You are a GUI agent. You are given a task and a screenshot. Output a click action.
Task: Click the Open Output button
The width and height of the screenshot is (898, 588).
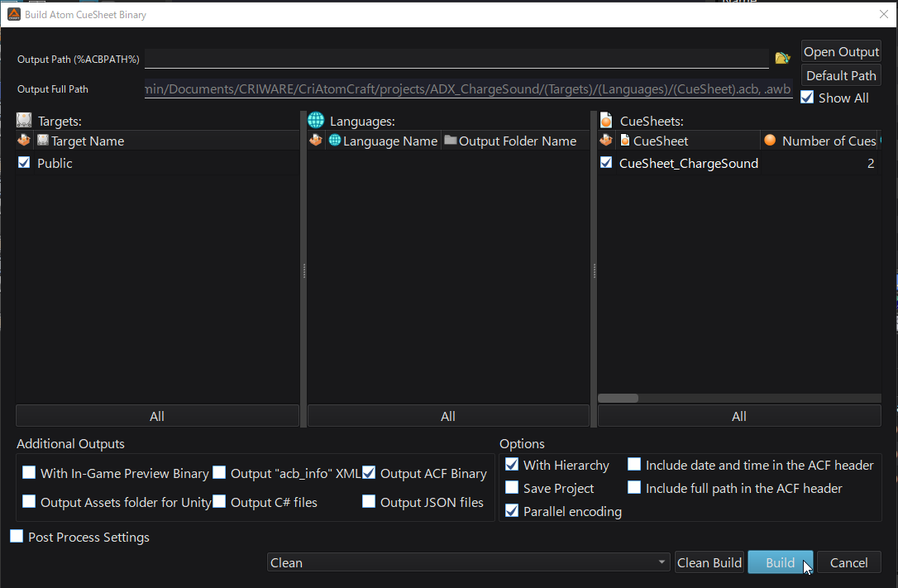(x=841, y=51)
